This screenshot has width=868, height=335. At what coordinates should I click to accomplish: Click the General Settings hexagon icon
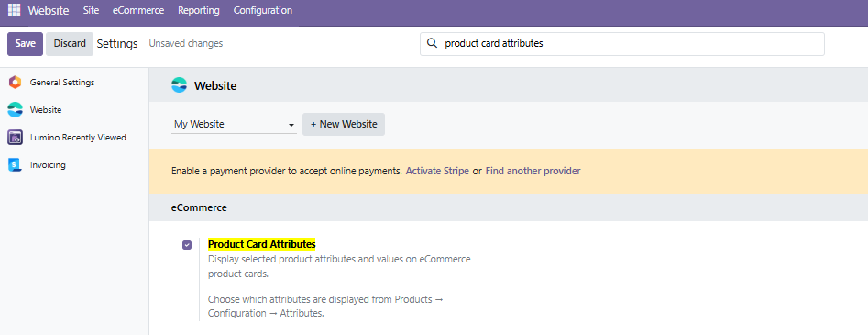[x=15, y=82]
